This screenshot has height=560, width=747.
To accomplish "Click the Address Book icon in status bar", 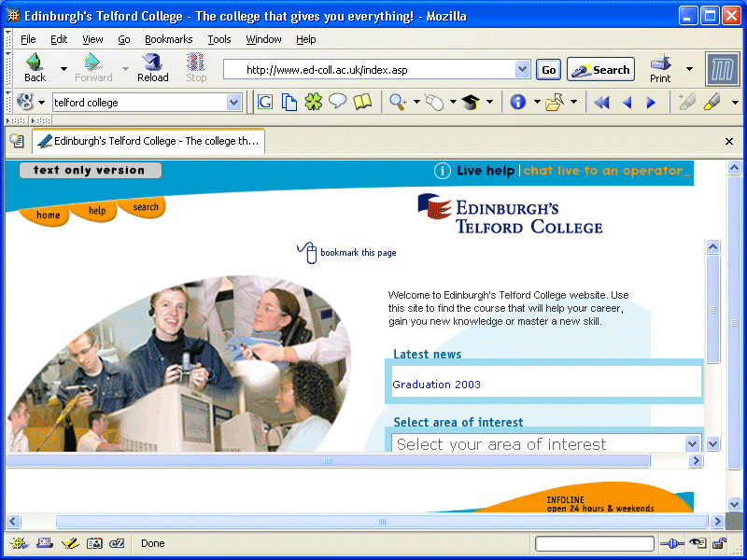I will (x=94, y=543).
